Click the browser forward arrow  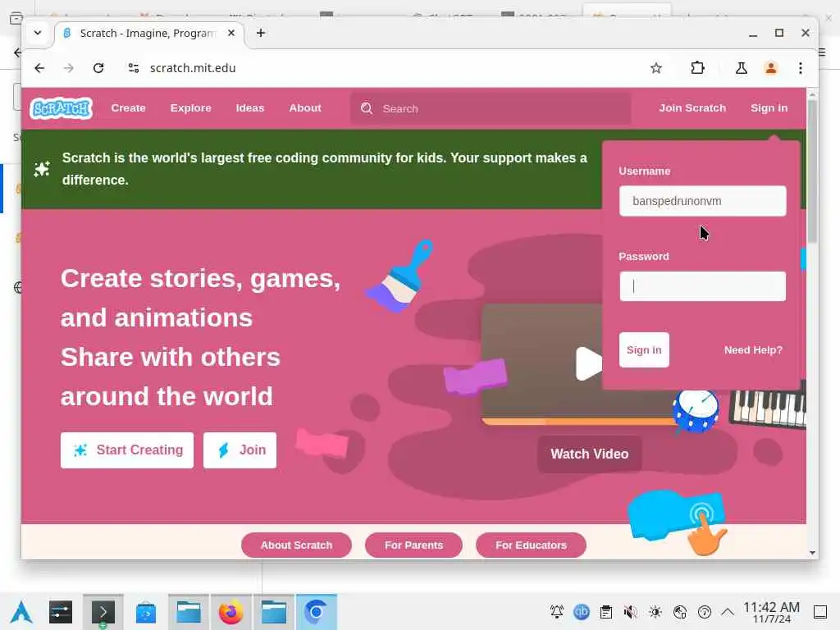[69, 68]
